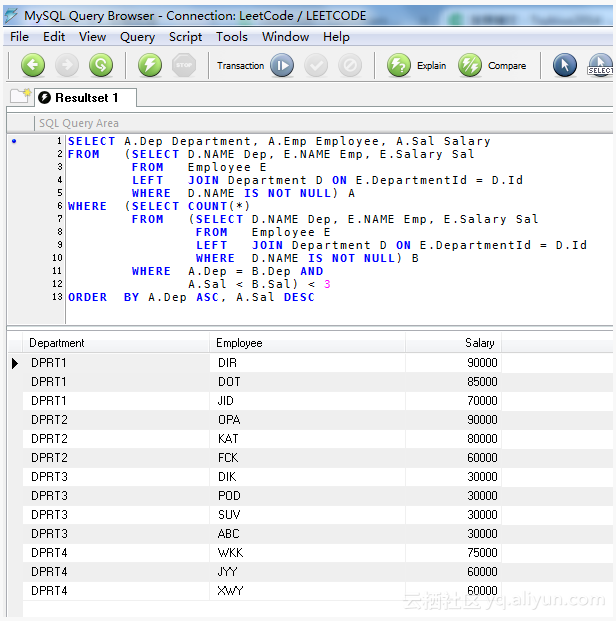
Task: Click the MySQL Query Browser title icon
Action: [11, 16]
